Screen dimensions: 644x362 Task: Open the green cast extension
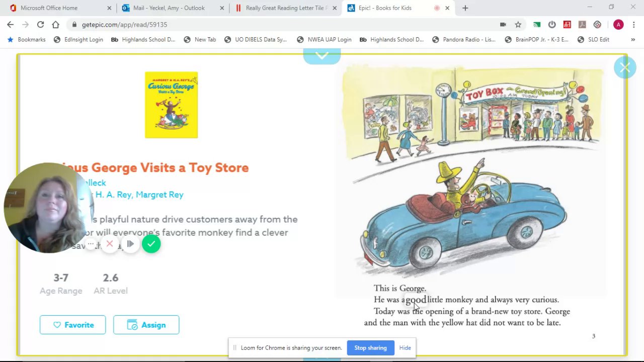click(x=537, y=24)
